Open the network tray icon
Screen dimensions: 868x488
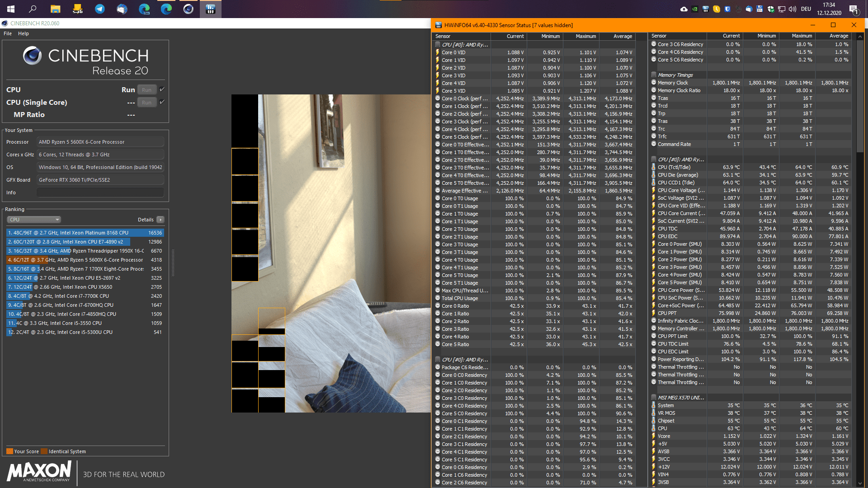click(x=781, y=9)
